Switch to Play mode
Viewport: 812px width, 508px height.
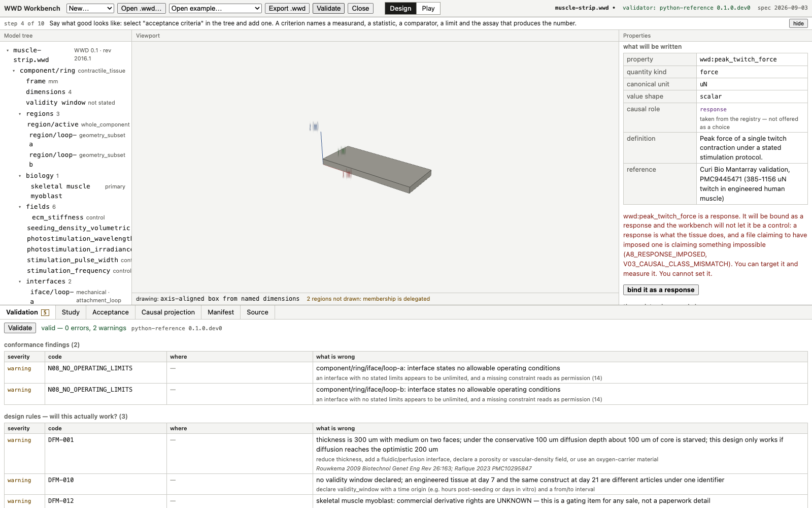click(428, 8)
